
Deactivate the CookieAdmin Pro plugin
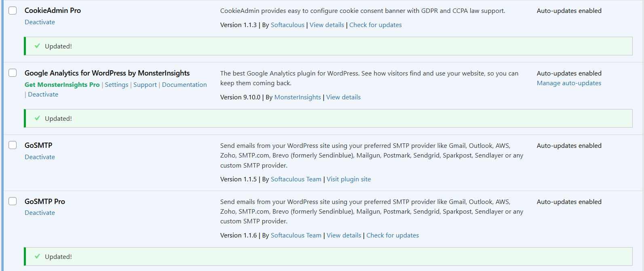[x=40, y=22]
